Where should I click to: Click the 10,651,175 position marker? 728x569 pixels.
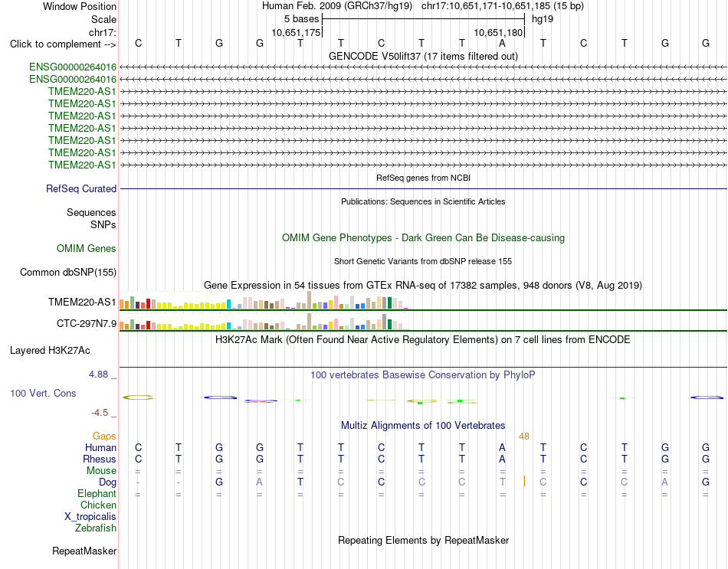[296, 32]
